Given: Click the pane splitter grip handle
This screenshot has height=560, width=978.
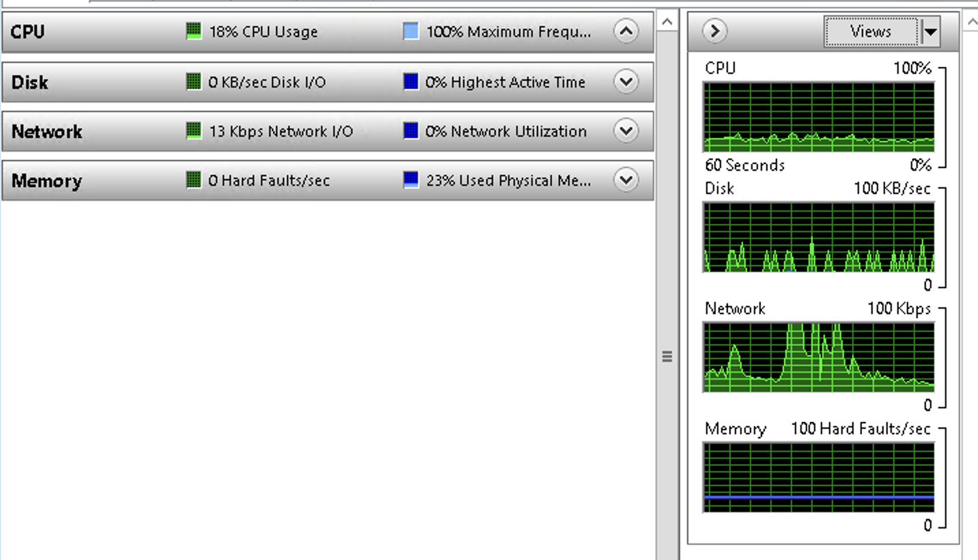Looking at the screenshot, I should [667, 356].
